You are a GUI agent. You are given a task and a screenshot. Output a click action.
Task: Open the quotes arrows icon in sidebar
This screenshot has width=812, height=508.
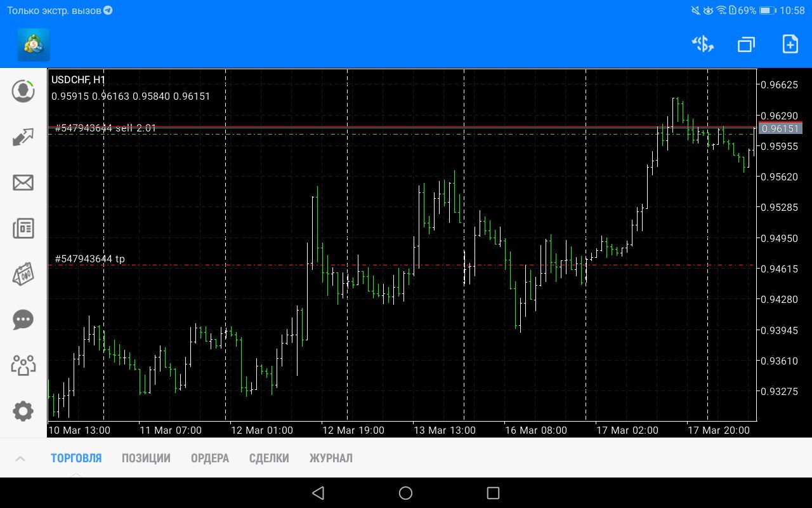click(23, 137)
